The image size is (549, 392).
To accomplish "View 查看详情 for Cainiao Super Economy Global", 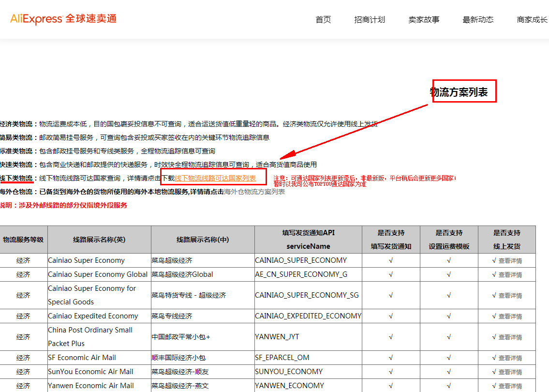I will pos(510,275).
